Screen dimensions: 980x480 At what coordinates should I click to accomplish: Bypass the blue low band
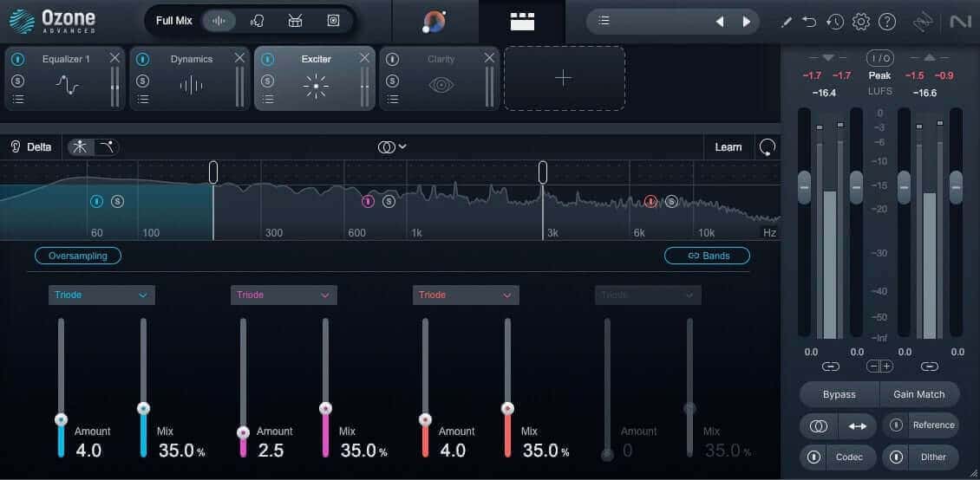point(97,201)
